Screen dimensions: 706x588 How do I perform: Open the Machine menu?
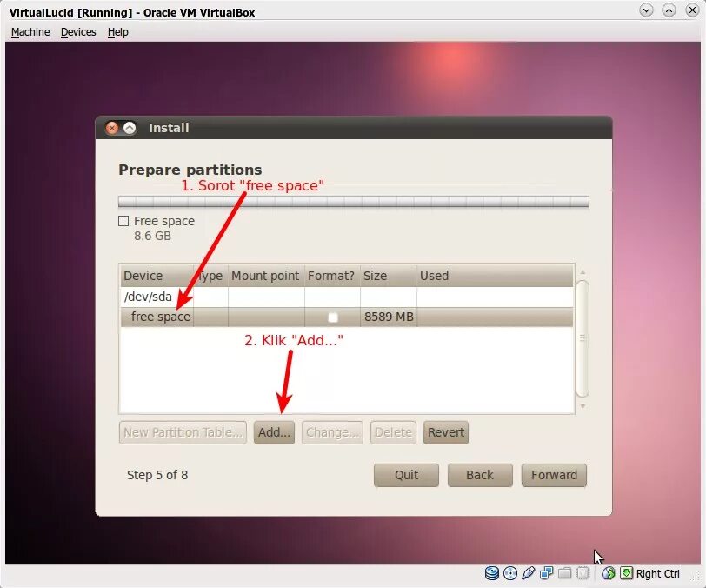(x=30, y=32)
